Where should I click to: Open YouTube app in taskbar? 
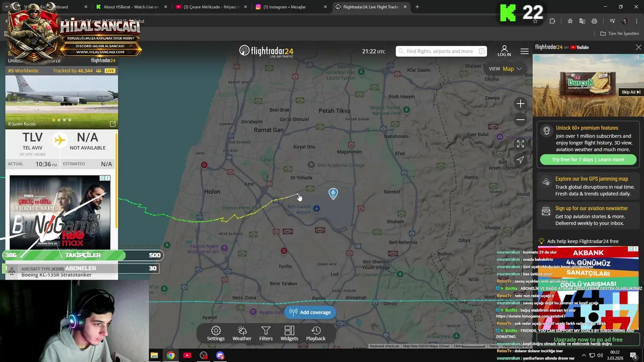pos(187,355)
